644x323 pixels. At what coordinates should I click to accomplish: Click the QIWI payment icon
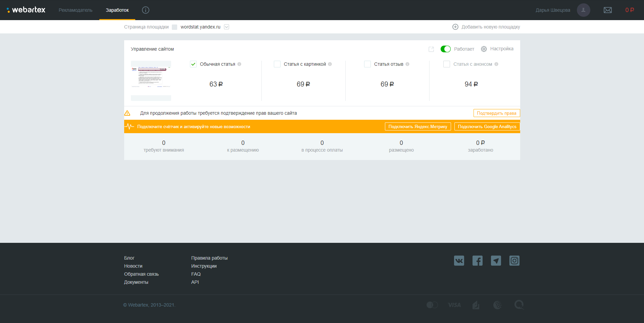coord(519,305)
